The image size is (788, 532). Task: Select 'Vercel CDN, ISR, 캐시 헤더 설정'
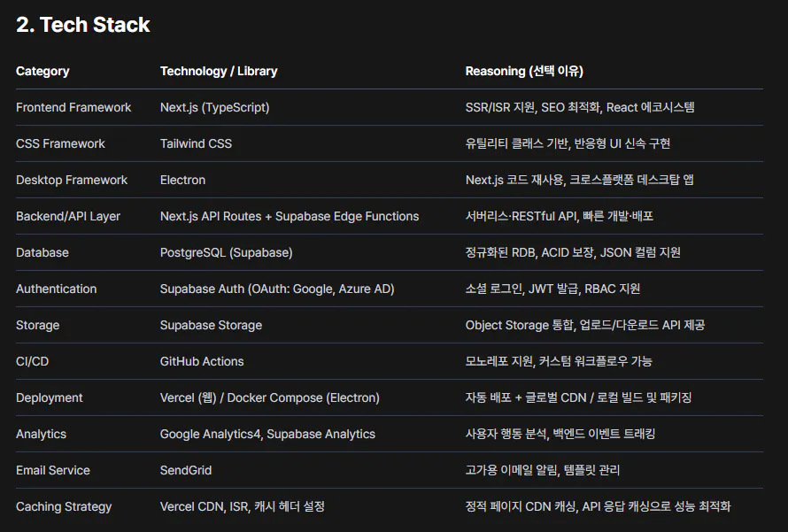tap(243, 506)
